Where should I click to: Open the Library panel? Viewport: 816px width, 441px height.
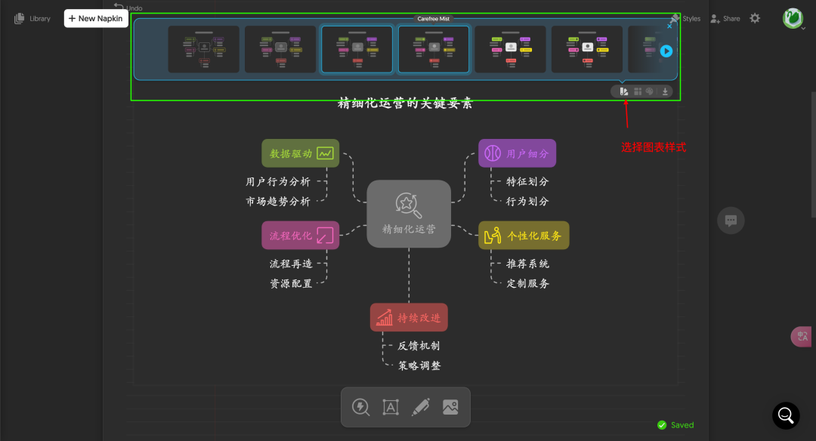pyautogui.click(x=32, y=19)
